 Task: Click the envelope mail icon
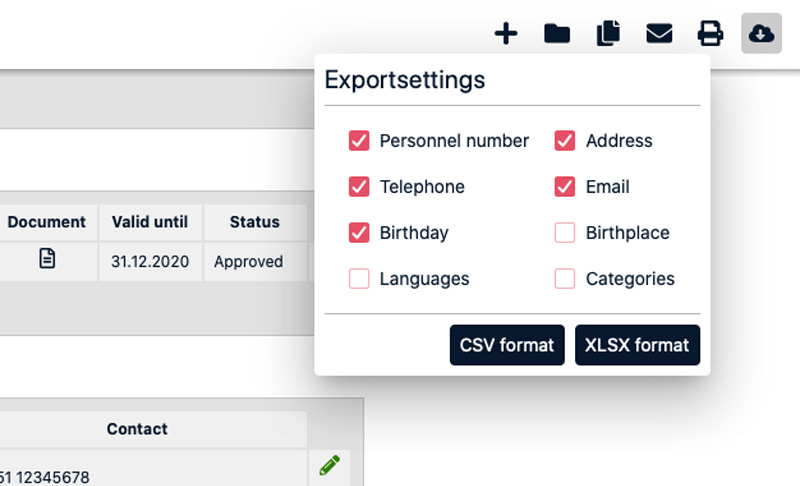(x=659, y=34)
